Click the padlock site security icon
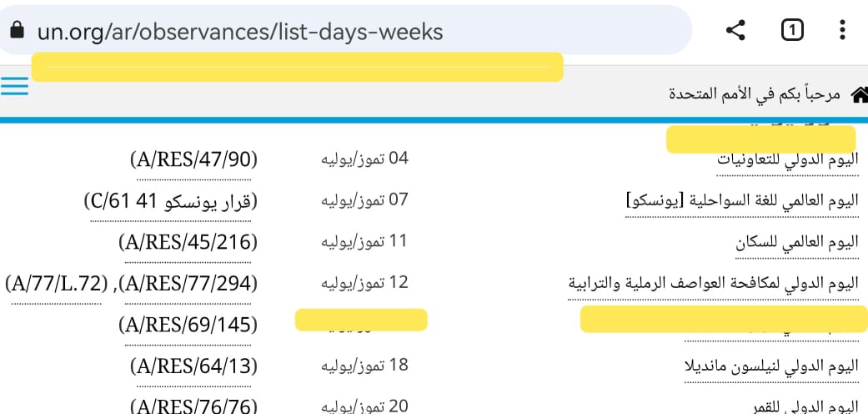The width and height of the screenshot is (868, 414). [x=16, y=31]
